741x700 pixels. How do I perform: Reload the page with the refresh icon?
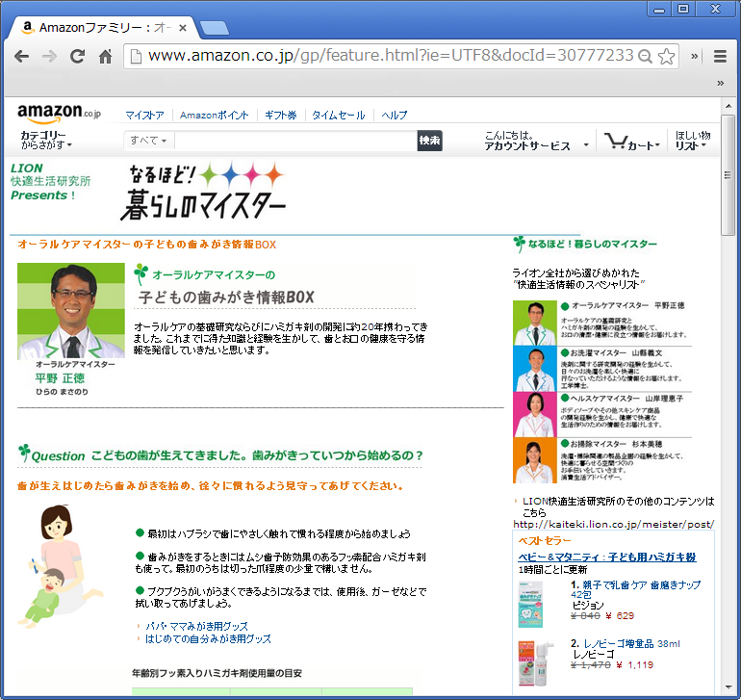click(x=77, y=57)
